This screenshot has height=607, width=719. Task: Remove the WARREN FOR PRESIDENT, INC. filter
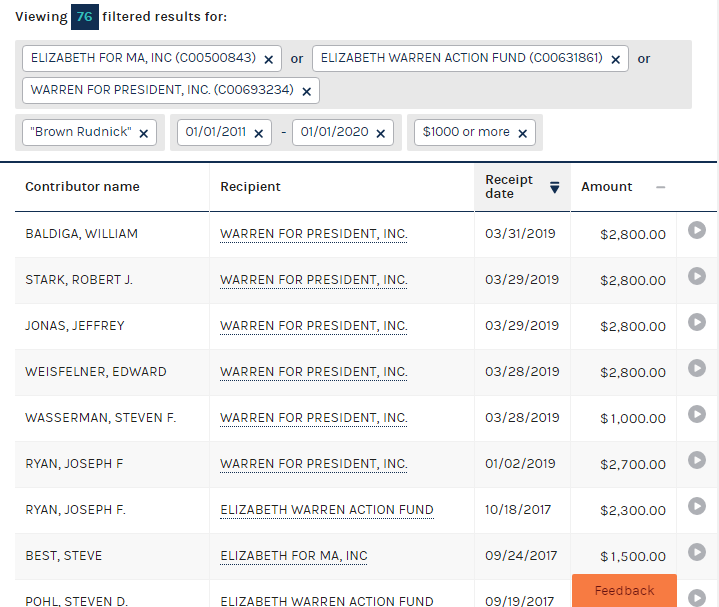click(307, 92)
